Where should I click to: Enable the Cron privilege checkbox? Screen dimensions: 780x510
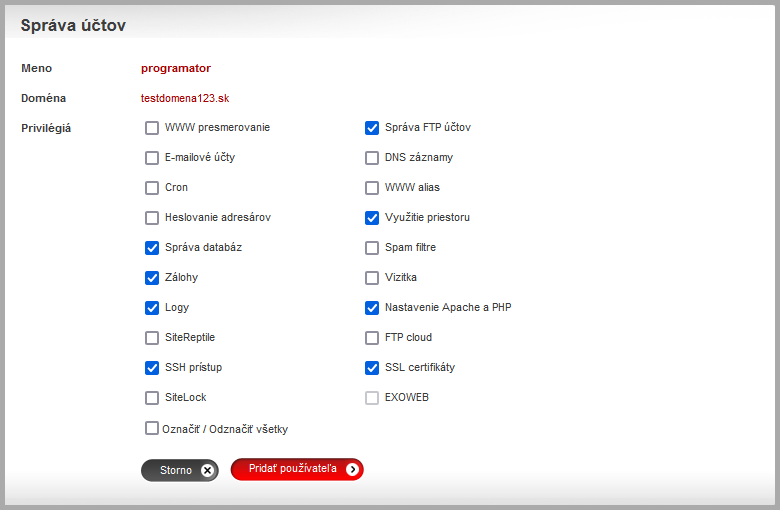[152, 188]
